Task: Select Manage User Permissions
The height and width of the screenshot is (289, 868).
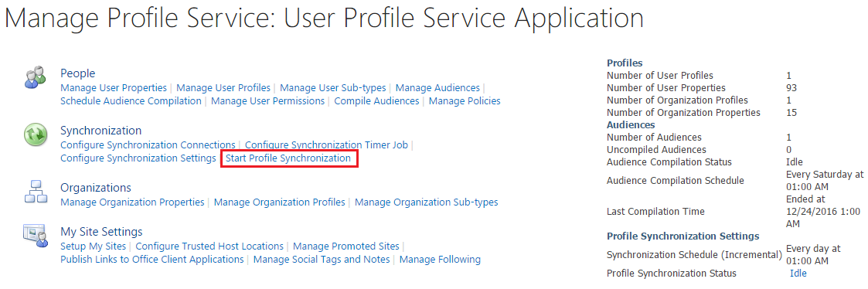Action: coord(268,100)
